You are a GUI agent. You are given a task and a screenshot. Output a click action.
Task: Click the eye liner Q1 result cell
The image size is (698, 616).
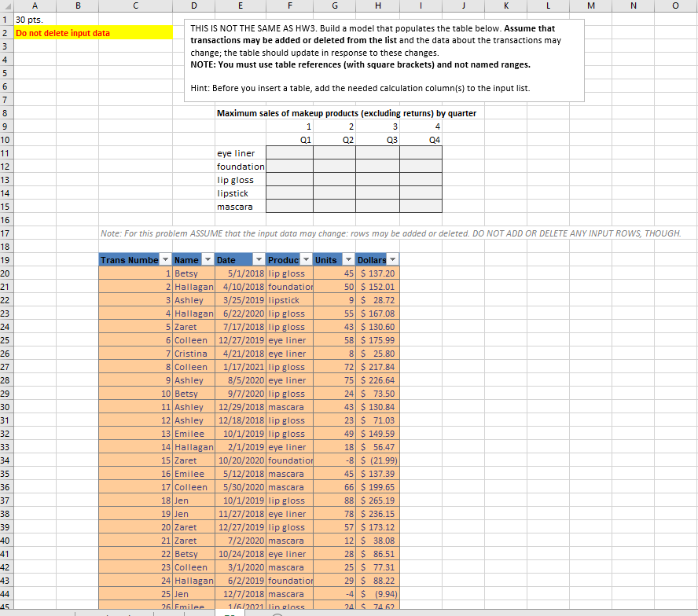click(290, 153)
